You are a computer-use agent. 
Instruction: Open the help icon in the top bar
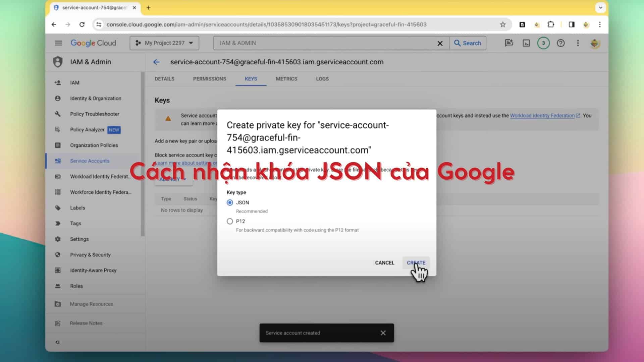pyautogui.click(x=560, y=43)
